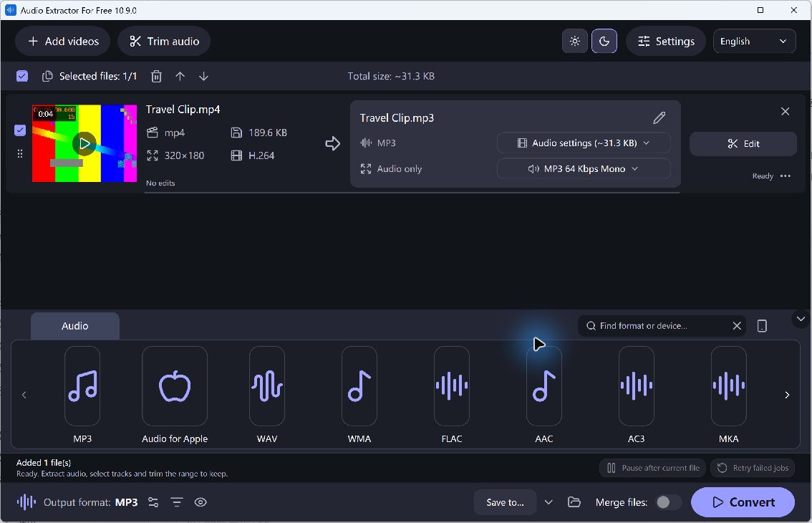Open the filter lines icon in bottom bar
Image resolution: width=812 pixels, height=523 pixels.
(x=177, y=502)
